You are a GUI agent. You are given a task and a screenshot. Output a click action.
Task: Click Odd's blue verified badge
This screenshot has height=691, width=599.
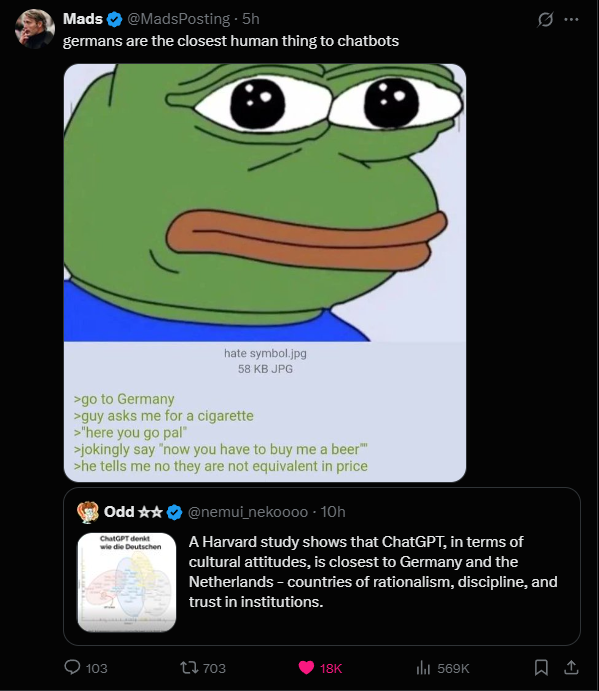(175, 512)
